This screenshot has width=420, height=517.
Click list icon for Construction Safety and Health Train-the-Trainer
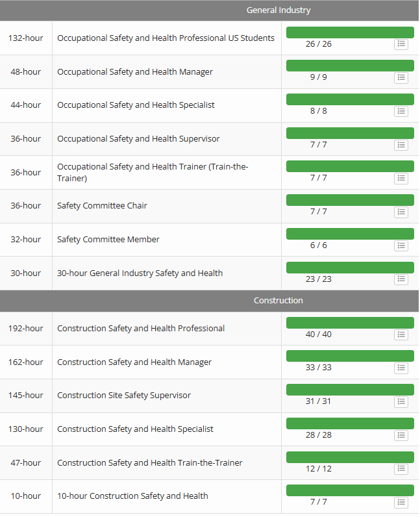point(401,469)
